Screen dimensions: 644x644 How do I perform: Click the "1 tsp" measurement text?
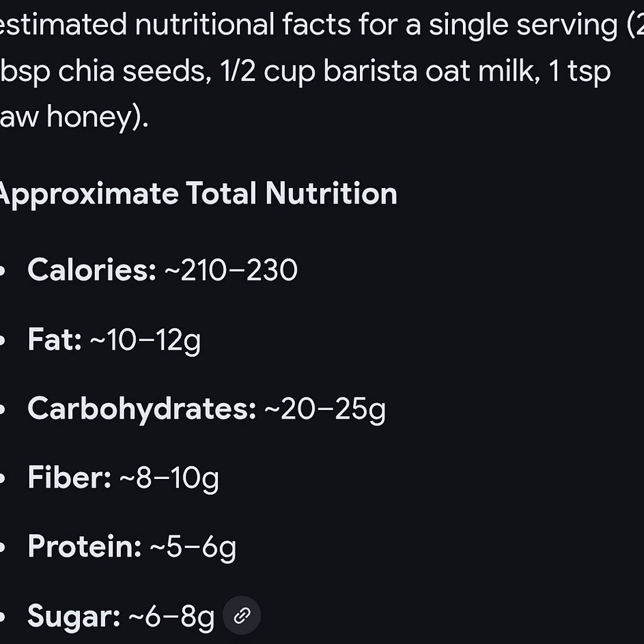(579, 71)
